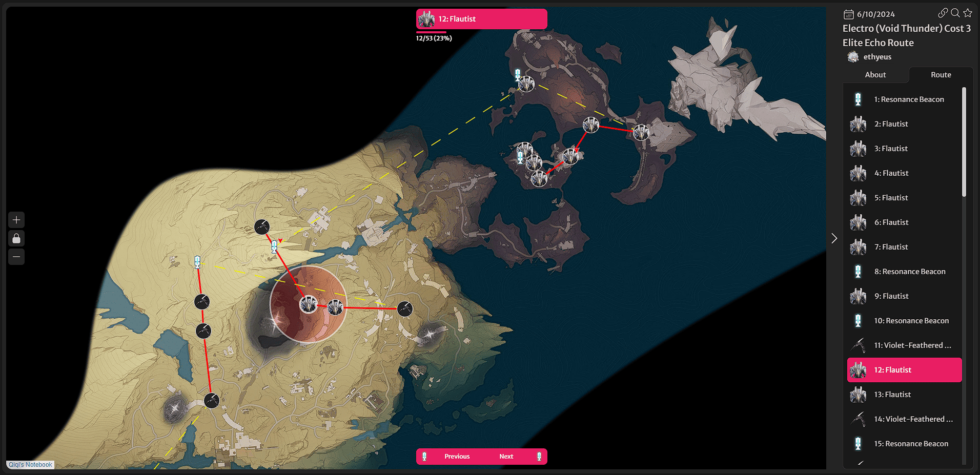Screen dimensions: 980x475
Task: Select step '10: Resonance Beacon' in the list
Action: coord(905,321)
